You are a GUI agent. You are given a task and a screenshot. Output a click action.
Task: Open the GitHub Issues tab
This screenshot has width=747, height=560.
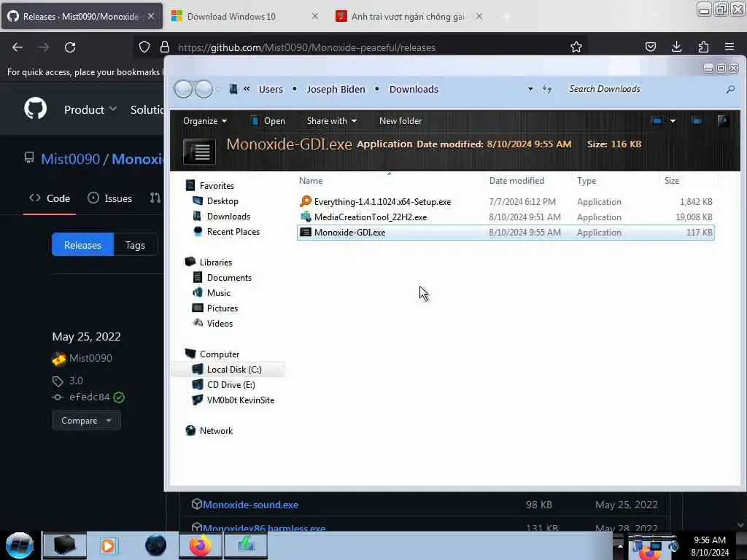(x=110, y=198)
